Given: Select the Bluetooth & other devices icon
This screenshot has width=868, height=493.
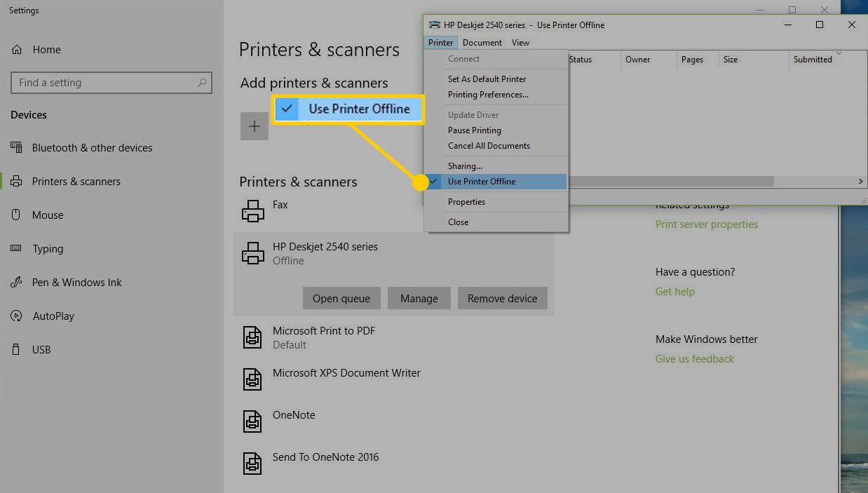Looking at the screenshot, I should (16, 147).
